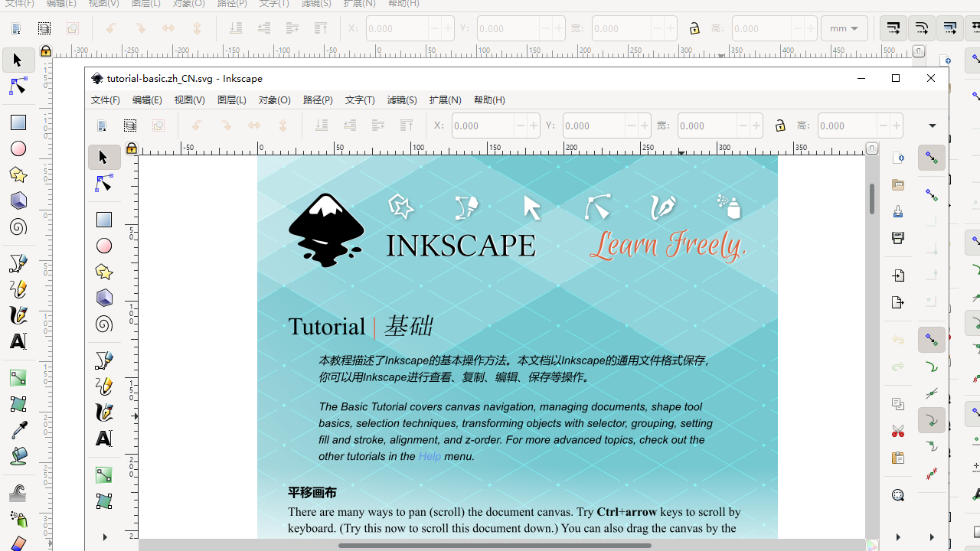Lock the width/height aspect ratio
This screenshot has height=551, width=980.
point(780,126)
